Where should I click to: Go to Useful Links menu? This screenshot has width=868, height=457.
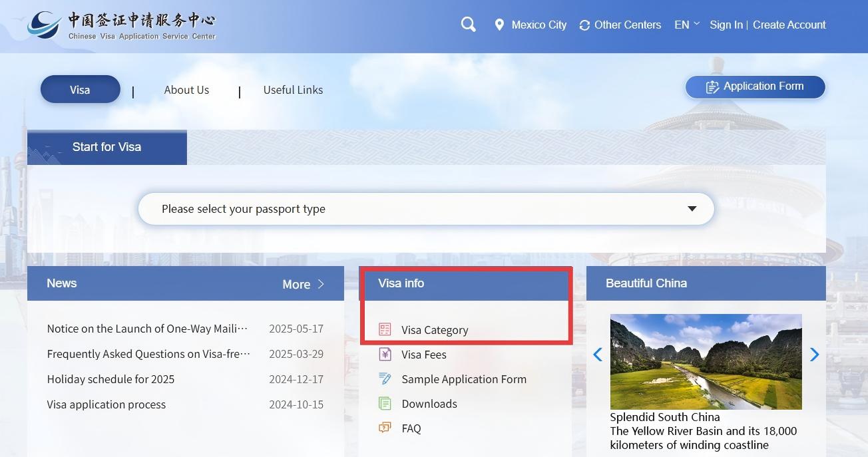coord(293,90)
